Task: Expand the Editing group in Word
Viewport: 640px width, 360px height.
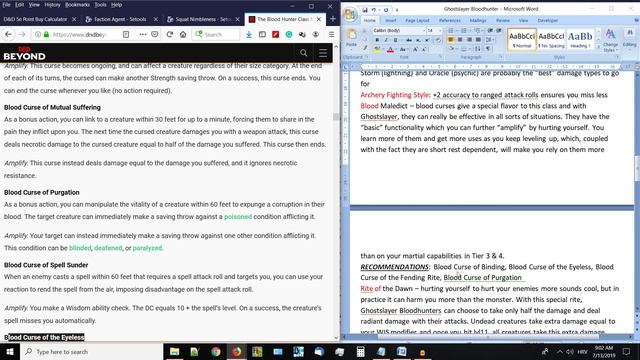Action: tap(629, 39)
